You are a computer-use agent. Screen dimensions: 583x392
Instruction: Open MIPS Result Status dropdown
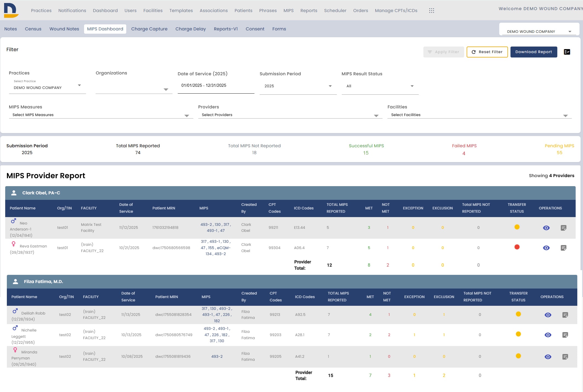tap(380, 86)
